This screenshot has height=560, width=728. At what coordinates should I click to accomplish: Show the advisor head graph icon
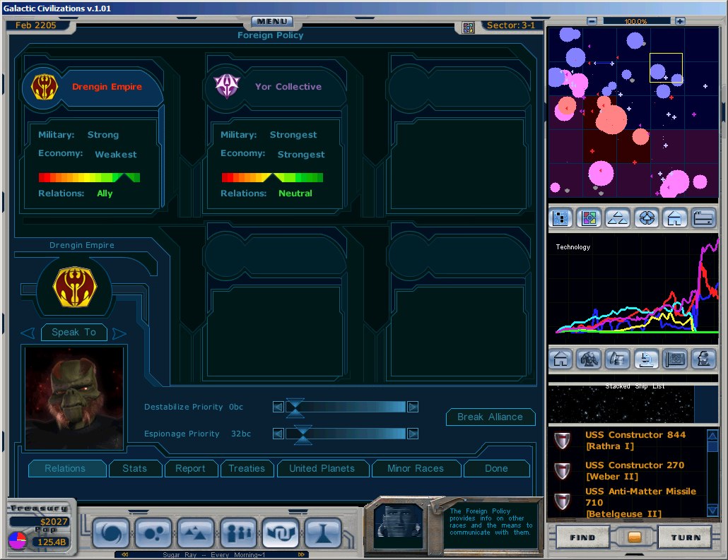703,359
